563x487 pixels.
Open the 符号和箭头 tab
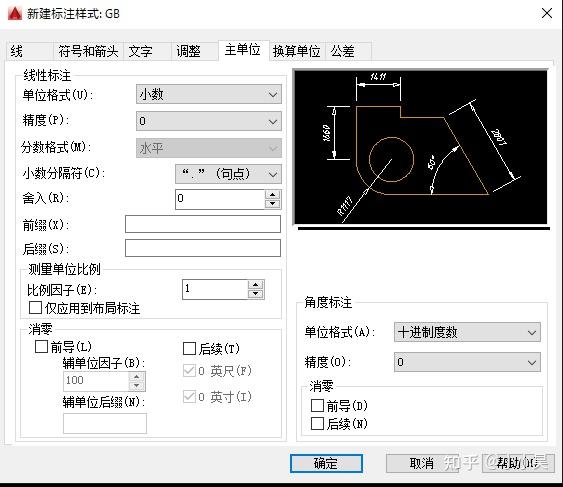88,51
